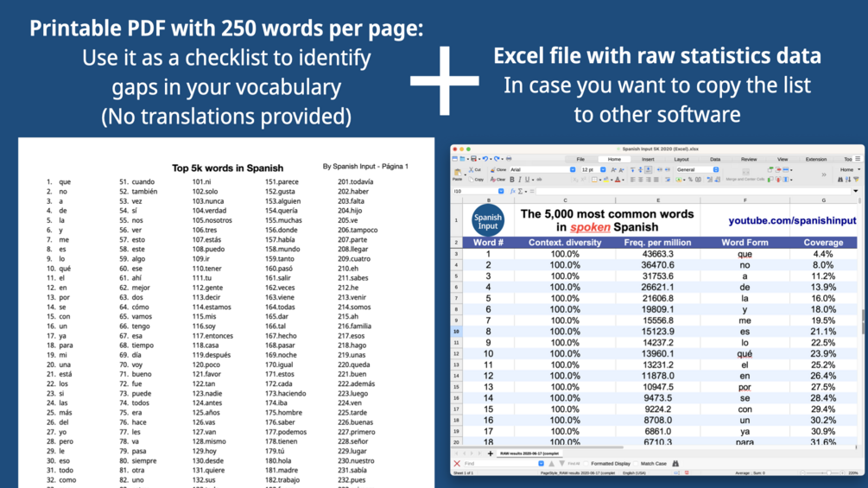This screenshot has height=488, width=868.
Task: Click the formula input line
Action: pyautogui.click(x=693, y=191)
